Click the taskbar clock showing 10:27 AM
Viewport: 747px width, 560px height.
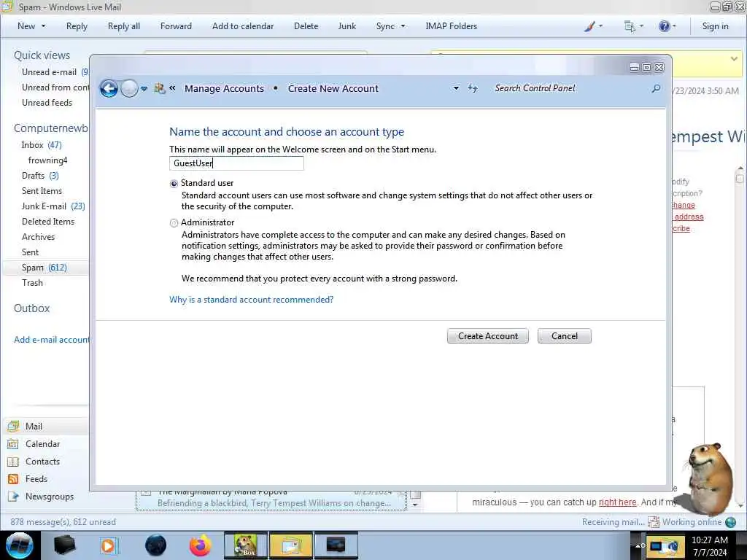click(x=709, y=546)
